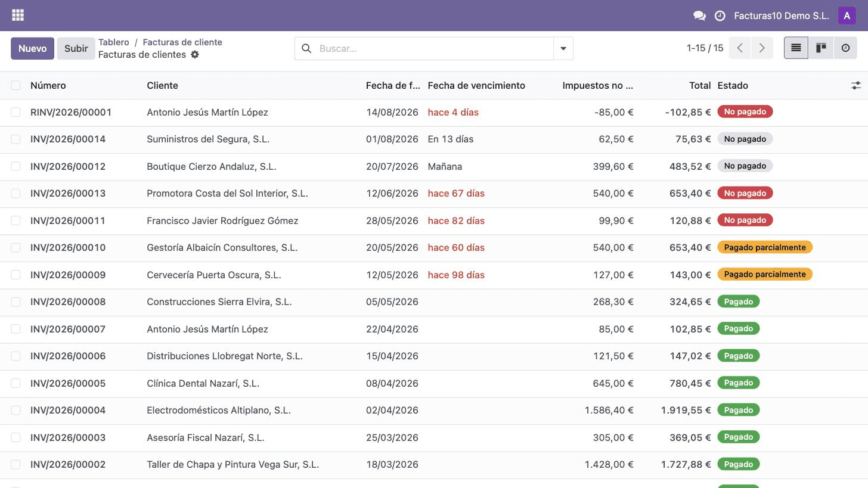
Task: Open the user avatar menu
Action: click(847, 15)
